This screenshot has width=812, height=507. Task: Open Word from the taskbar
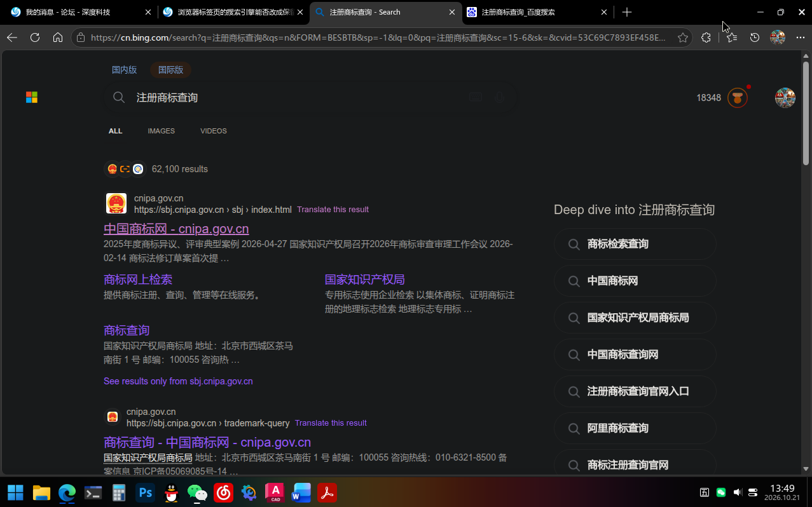pos(301,492)
